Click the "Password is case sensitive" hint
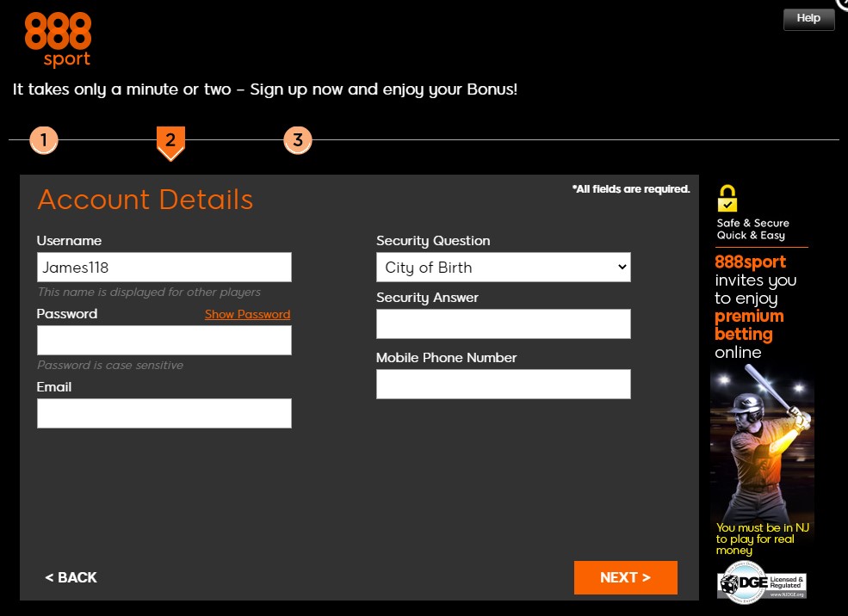The image size is (848, 616). 110,366
